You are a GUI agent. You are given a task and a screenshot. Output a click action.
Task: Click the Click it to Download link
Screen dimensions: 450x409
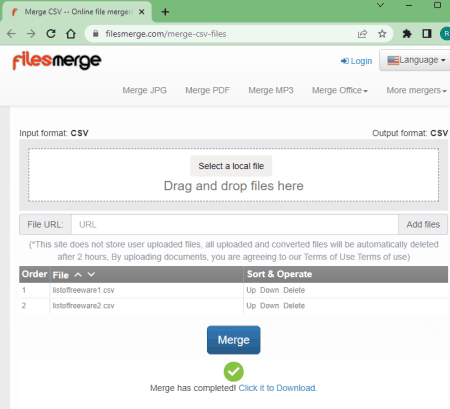(x=278, y=388)
